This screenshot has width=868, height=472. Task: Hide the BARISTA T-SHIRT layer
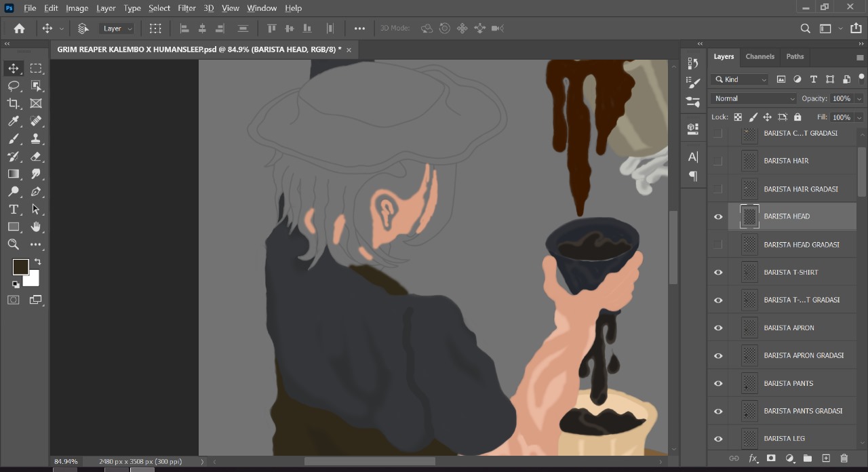pos(718,273)
